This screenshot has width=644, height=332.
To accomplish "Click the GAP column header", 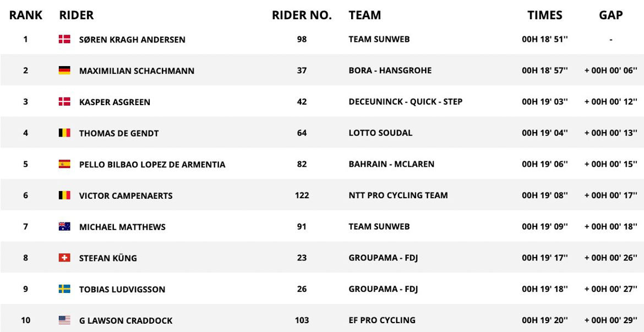I will tap(610, 15).
